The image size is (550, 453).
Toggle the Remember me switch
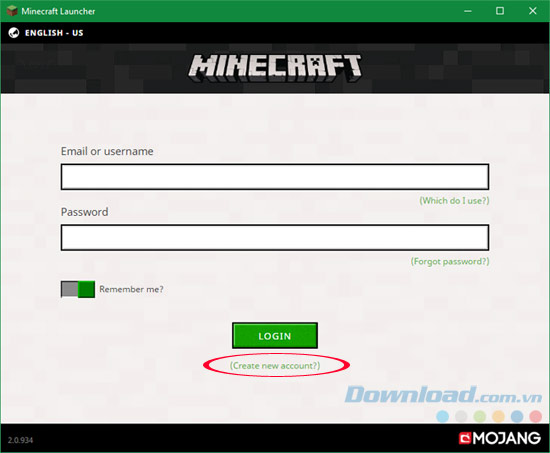(x=78, y=289)
